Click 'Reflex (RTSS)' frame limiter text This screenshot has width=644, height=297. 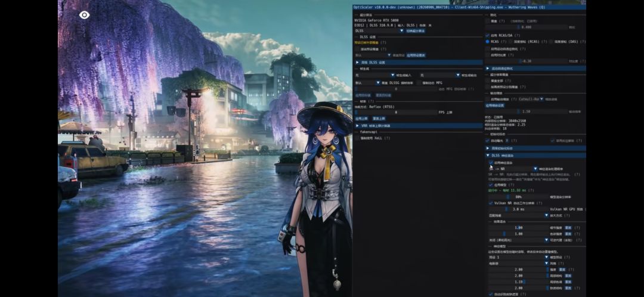[382, 107]
